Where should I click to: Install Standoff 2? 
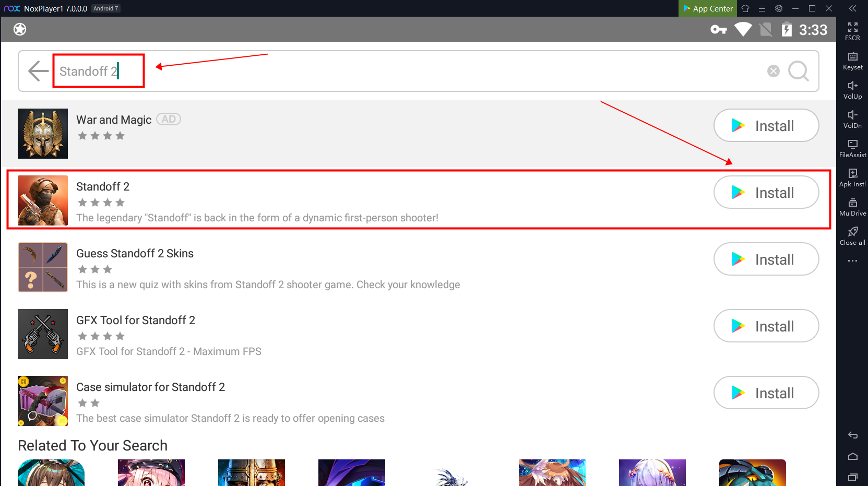pyautogui.click(x=766, y=193)
